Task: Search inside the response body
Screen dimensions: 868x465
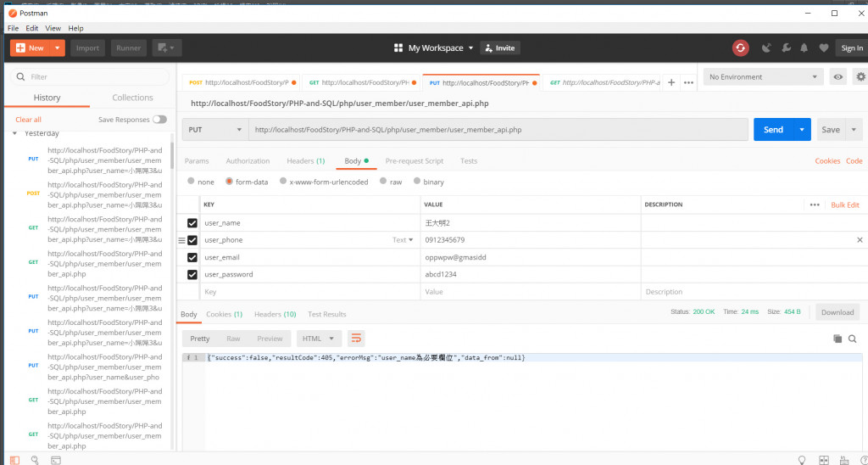Action: tap(853, 339)
